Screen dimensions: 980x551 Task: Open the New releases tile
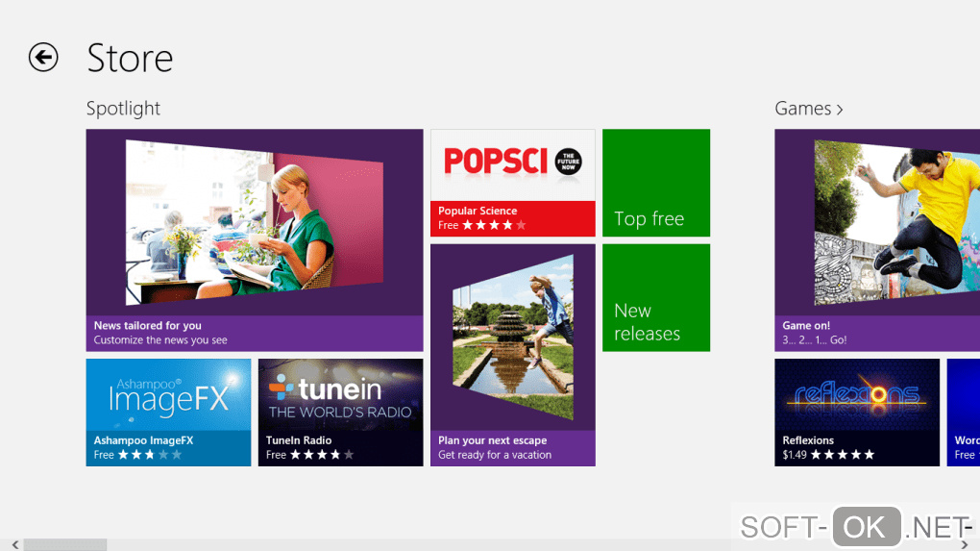click(656, 298)
